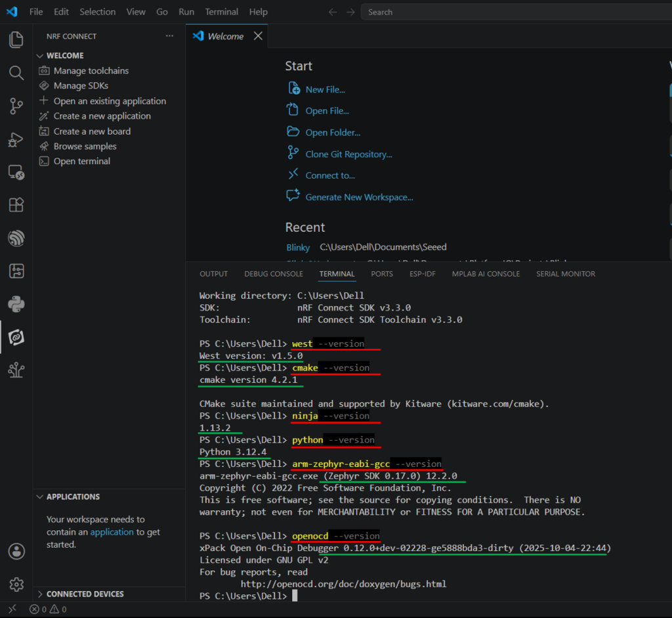Open the Run menu
Image resolution: width=672 pixels, height=618 pixels.
(186, 12)
